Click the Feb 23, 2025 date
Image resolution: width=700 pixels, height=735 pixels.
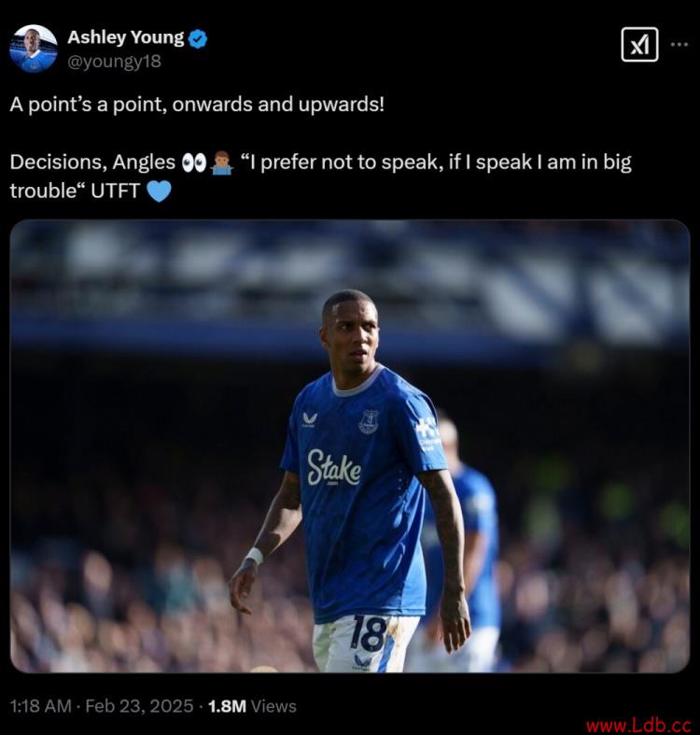click(x=139, y=706)
